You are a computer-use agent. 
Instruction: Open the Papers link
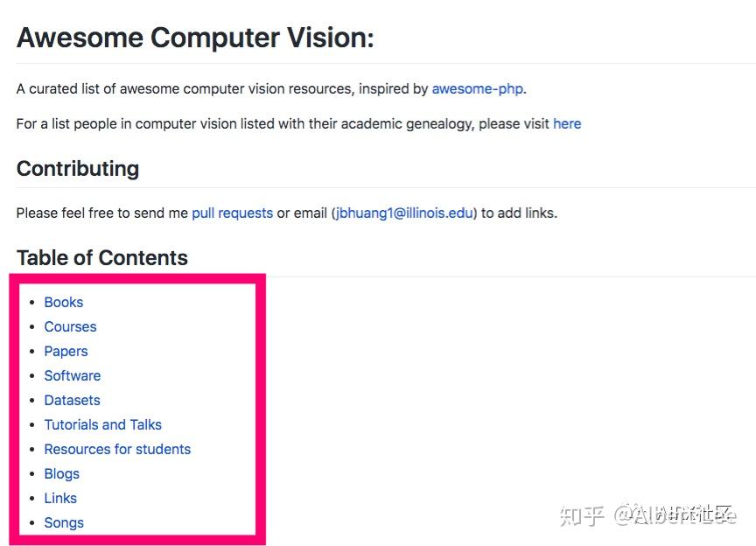(66, 351)
